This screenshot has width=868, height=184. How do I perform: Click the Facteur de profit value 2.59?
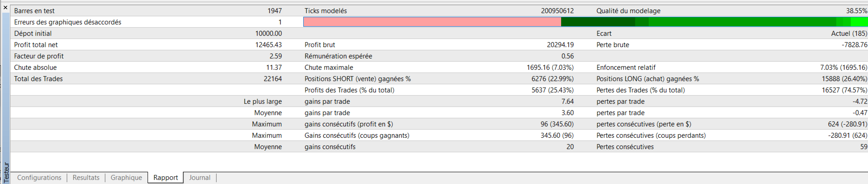(276, 56)
